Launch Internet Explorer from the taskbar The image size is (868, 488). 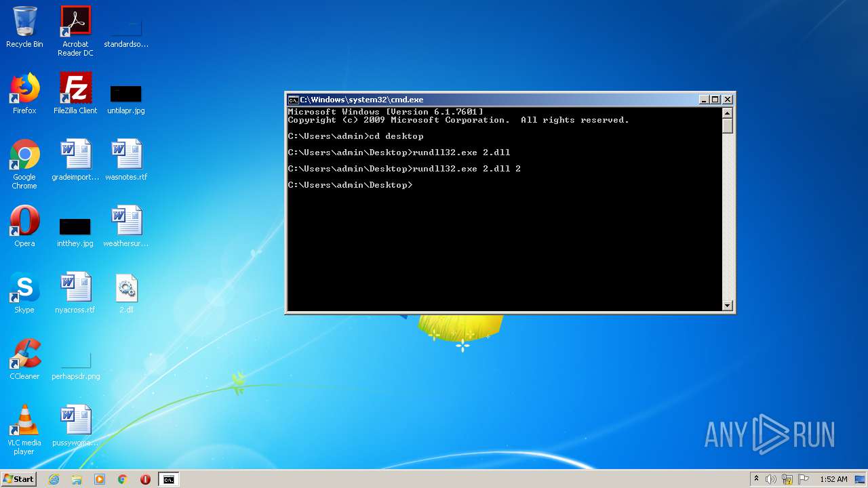[x=54, y=479]
